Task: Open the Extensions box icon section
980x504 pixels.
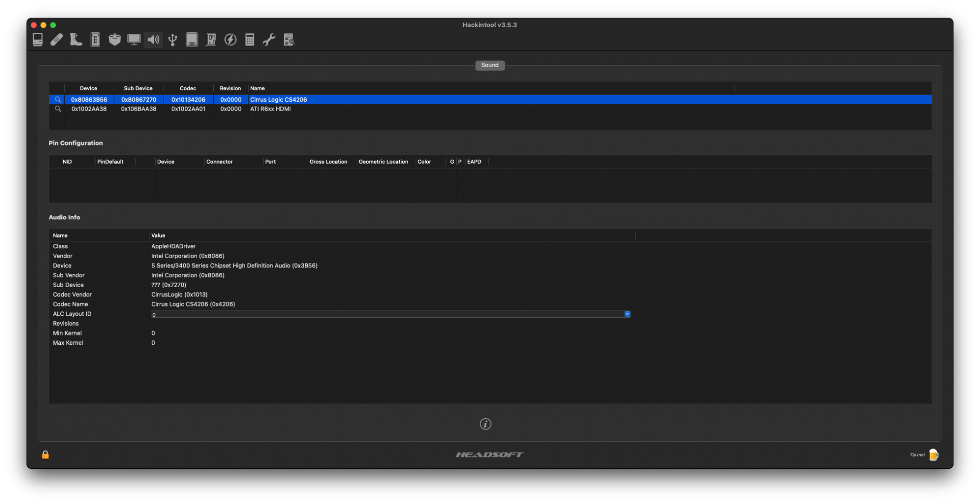Action: [x=115, y=40]
